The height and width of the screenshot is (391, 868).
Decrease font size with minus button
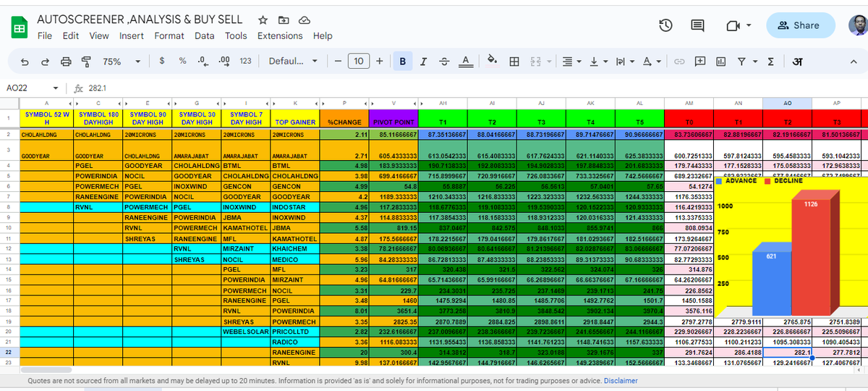pyautogui.click(x=337, y=62)
